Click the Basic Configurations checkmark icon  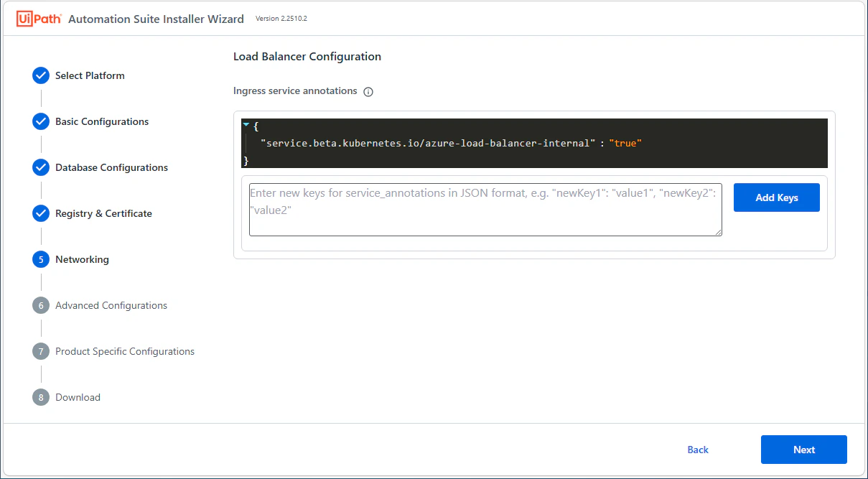click(41, 121)
